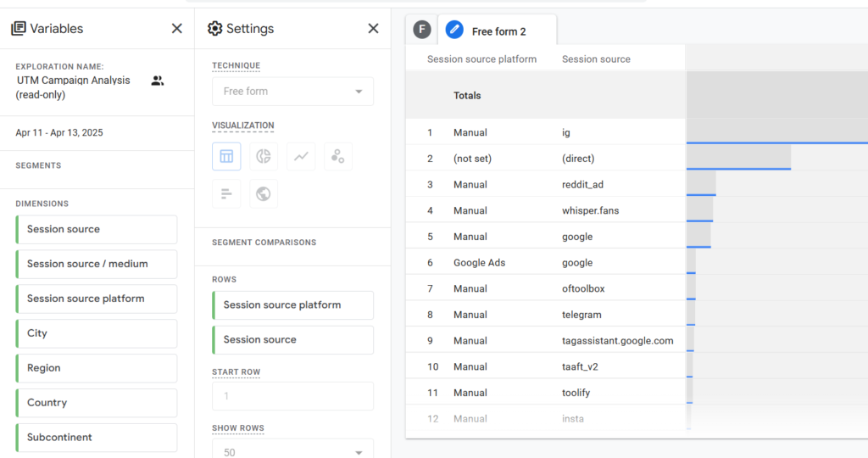Click the telegram source cell
Screen dimensions: 868x458
point(581,315)
